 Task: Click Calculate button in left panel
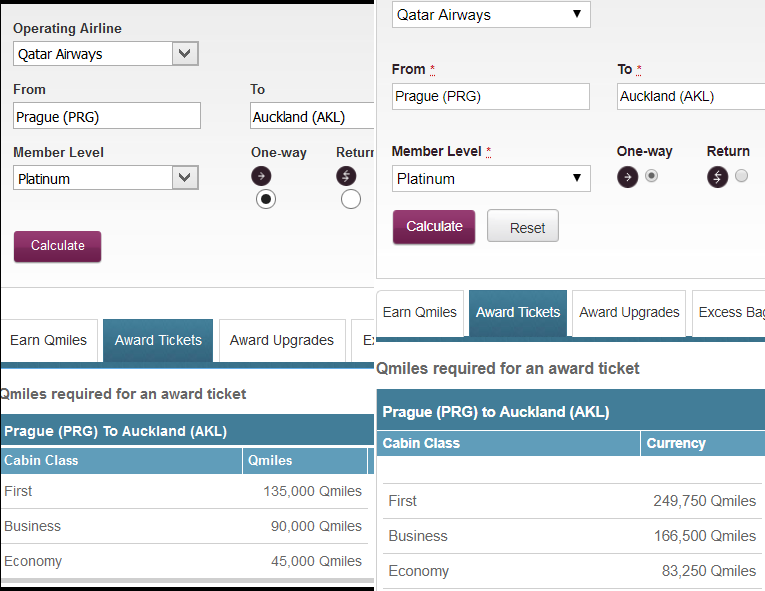pos(58,246)
